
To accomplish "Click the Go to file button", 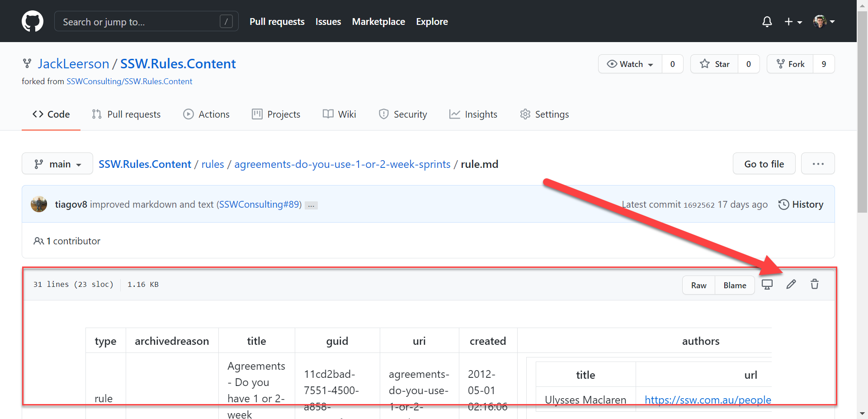I will pyautogui.click(x=764, y=164).
